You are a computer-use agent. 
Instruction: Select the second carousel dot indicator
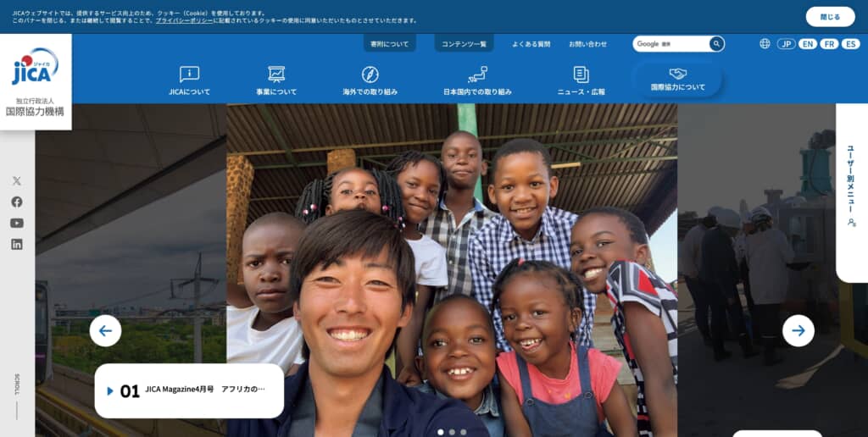[452, 432]
